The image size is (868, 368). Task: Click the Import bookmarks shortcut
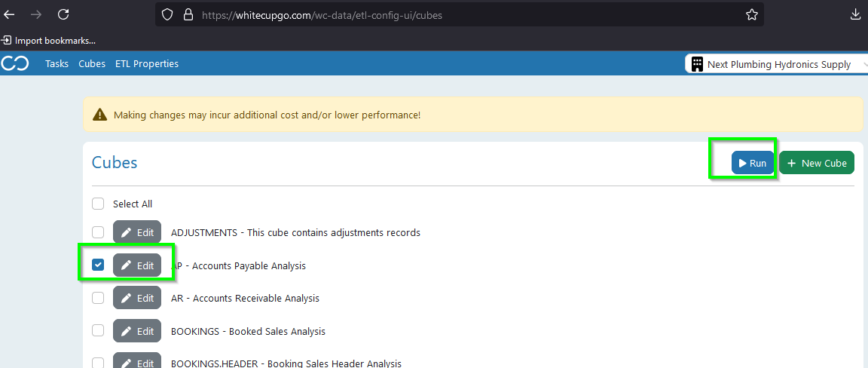point(49,40)
